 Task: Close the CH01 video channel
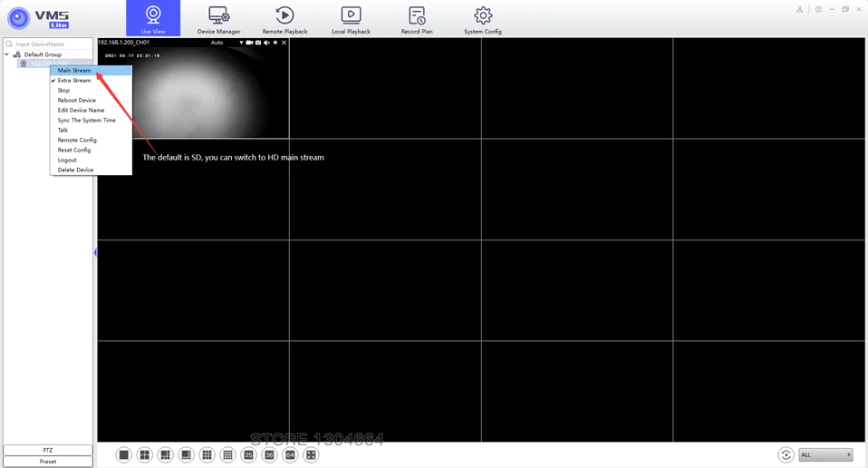pyautogui.click(x=284, y=43)
